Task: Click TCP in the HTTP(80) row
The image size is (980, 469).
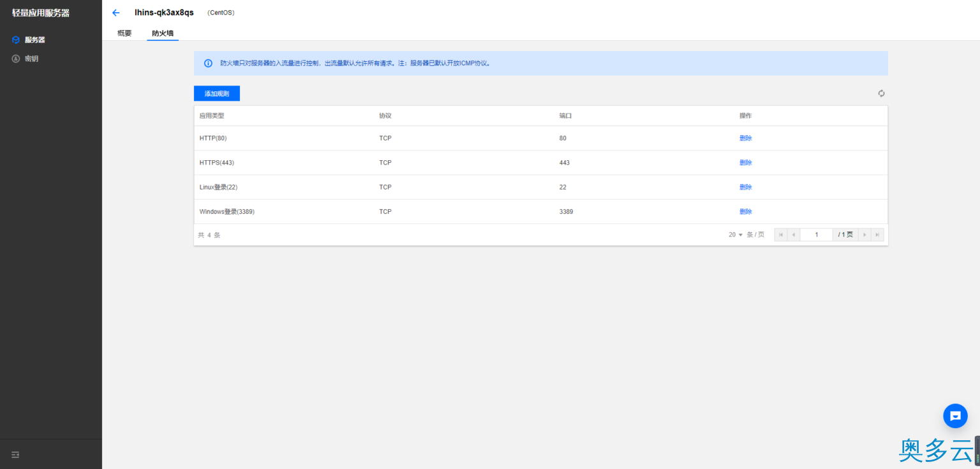Action: point(385,138)
